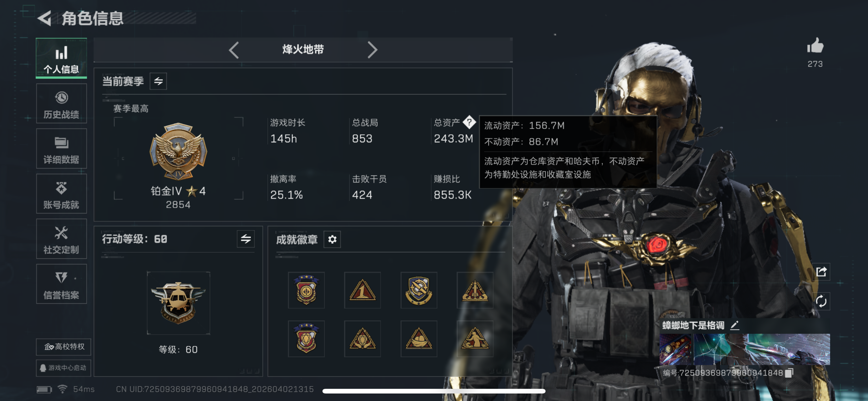This screenshot has height=401, width=868.
Task: Tap the share icon beside the character
Action: pos(821,272)
